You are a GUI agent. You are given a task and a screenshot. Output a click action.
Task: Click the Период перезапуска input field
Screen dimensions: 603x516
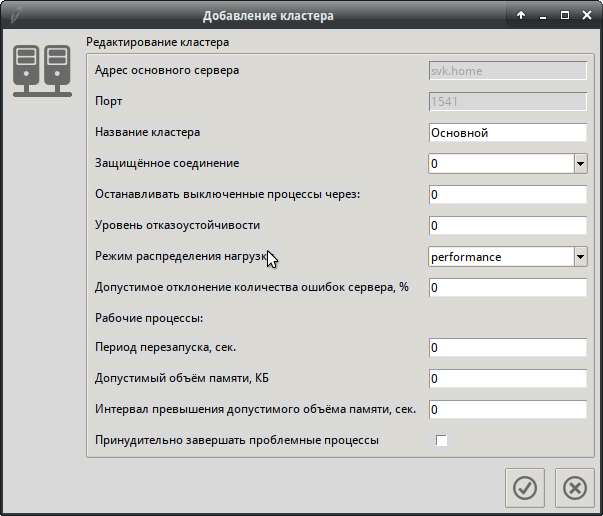[x=506, y=348]
